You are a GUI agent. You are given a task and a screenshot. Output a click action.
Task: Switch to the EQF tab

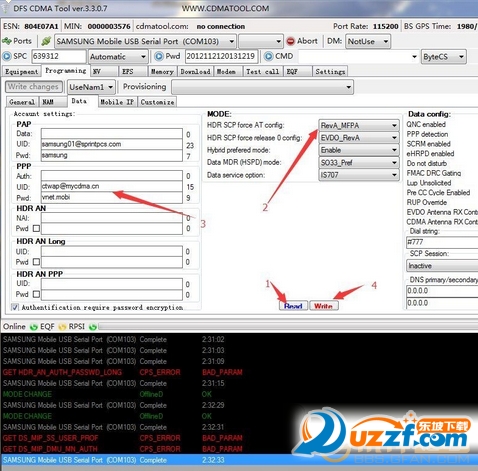click(x=298, y=72)
